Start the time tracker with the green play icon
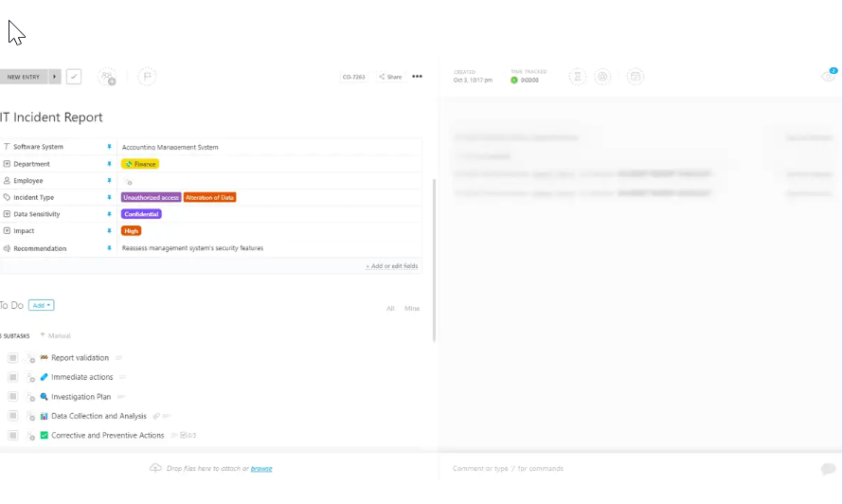The image size is (843, 504). 514,81
